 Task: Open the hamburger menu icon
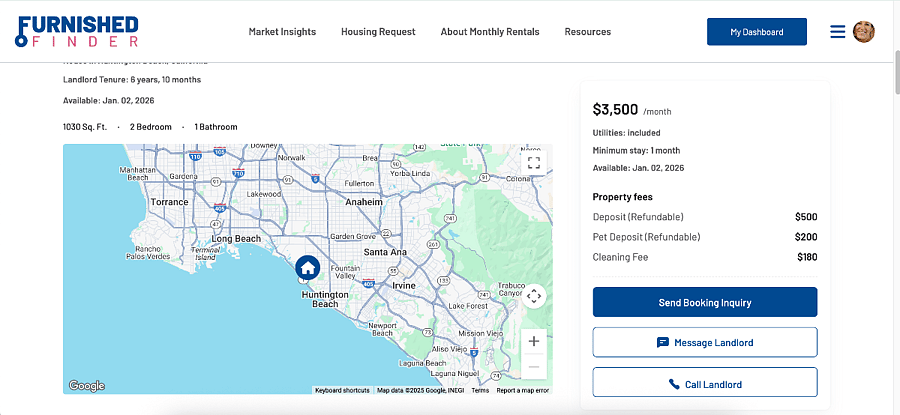point(837,32)
